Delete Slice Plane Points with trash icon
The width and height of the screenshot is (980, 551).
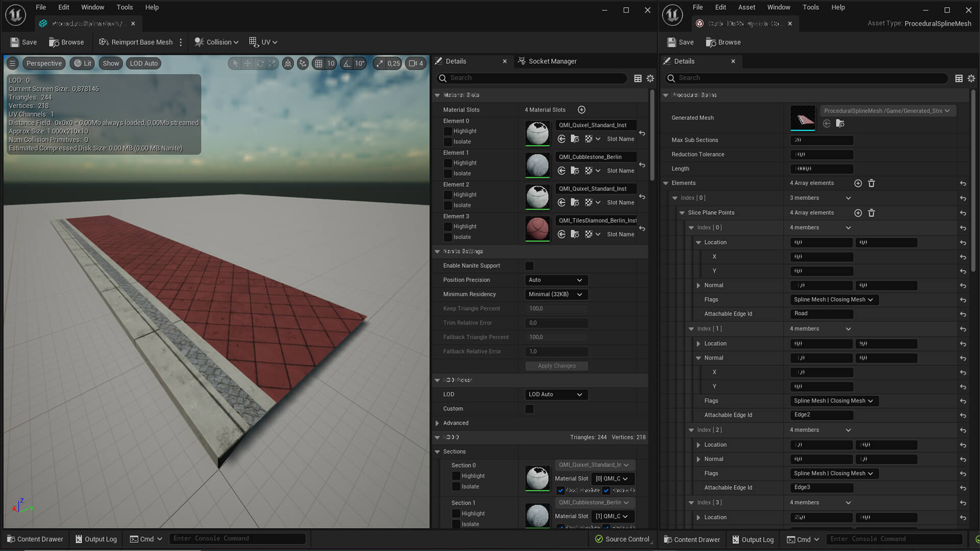coord(872,213)
